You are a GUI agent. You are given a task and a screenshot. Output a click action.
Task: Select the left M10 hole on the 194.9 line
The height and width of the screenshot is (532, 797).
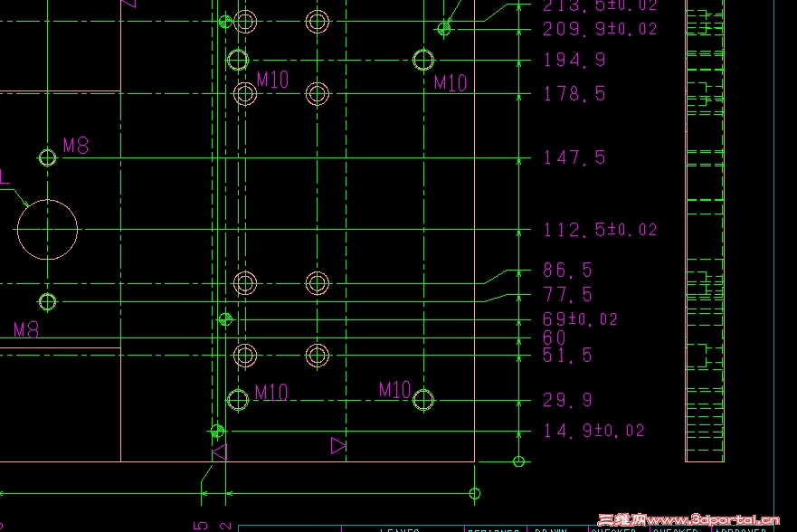point(237,60)
